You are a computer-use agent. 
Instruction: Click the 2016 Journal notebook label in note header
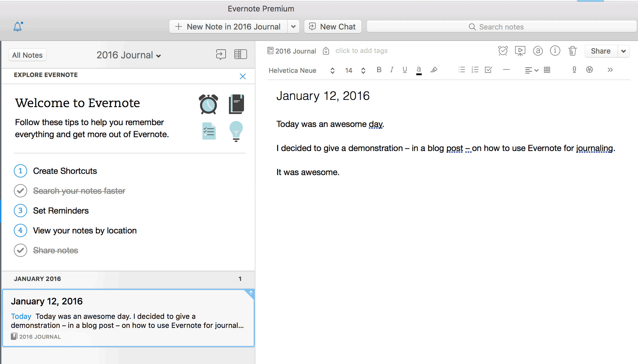tap(296, 51)
